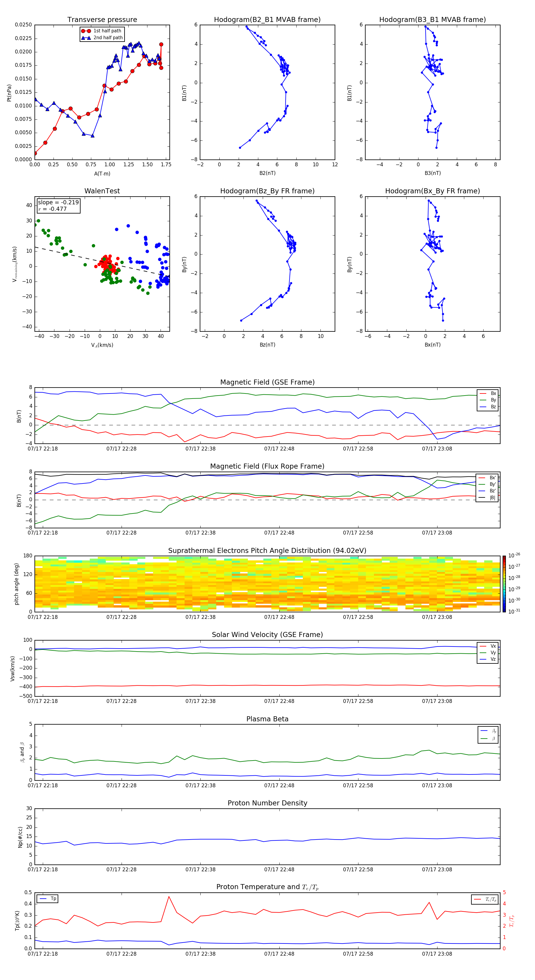Select the Bz legend entry in GSE magnetic field panel
Viewport: 535px width, 980px height.
tap(488, 407)
